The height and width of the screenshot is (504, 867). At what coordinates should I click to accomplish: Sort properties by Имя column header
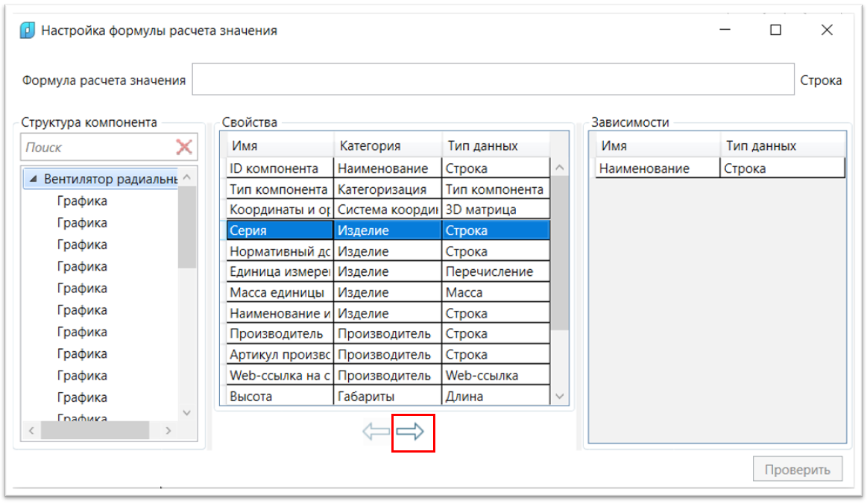(x=277, y=146)
